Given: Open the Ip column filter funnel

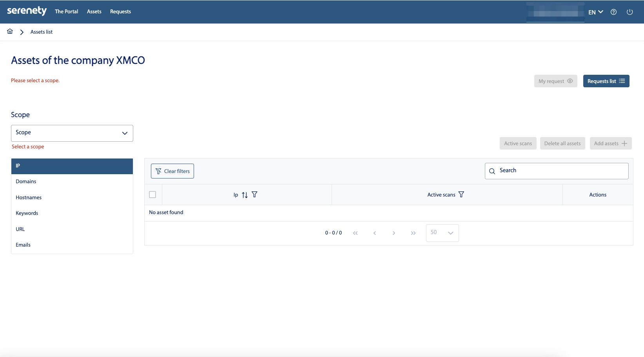Looking at the screenshot, I should coord(254,195).
